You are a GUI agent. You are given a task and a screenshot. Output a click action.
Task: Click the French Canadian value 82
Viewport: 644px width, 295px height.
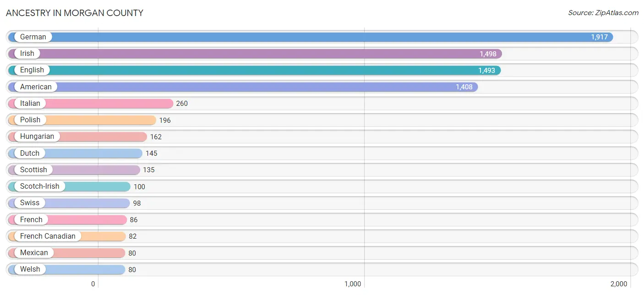coord(133,236)
